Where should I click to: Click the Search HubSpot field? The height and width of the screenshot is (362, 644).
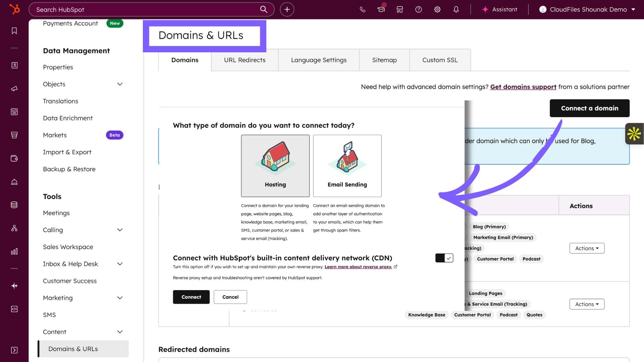pyautogui.click(x=144, y=9)
